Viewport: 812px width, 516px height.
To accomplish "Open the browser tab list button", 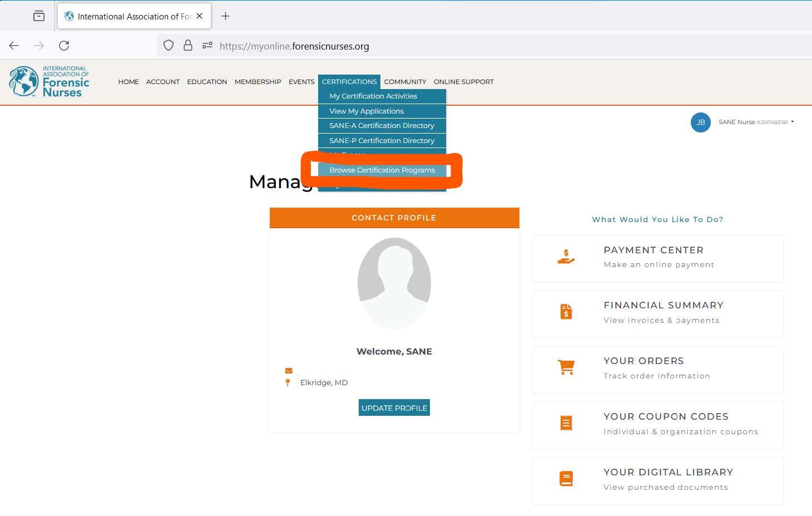I will [39, 16].
